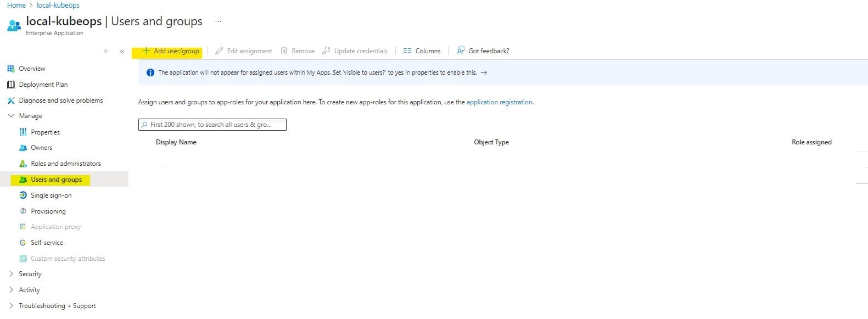Expand Troubleshooting + Support section

[11, 306]
